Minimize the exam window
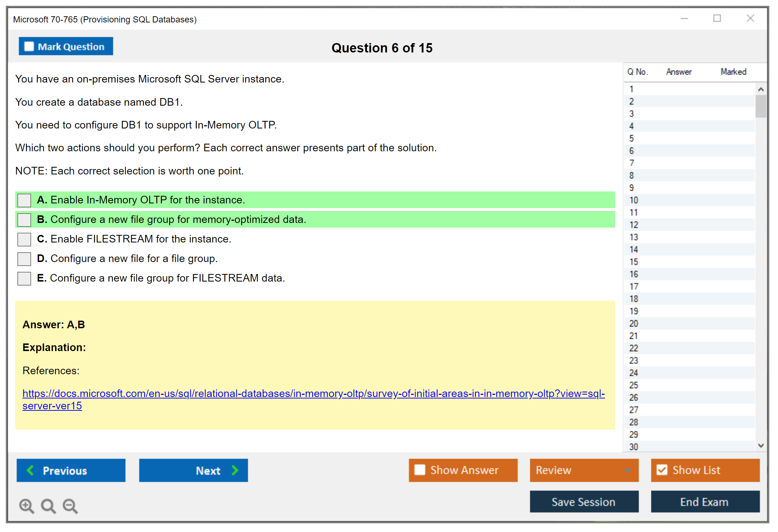Image resolution: width=778 pixels, height=532 pixels. tap(684, 18)
